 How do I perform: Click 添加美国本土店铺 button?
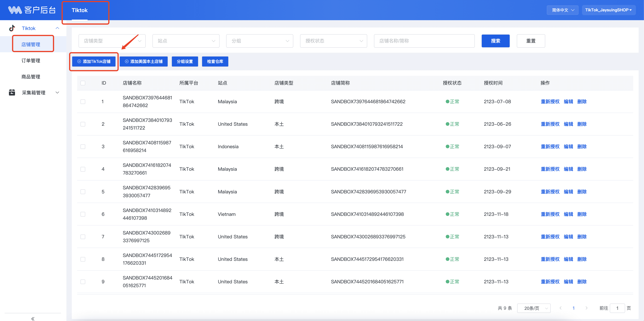144,61
